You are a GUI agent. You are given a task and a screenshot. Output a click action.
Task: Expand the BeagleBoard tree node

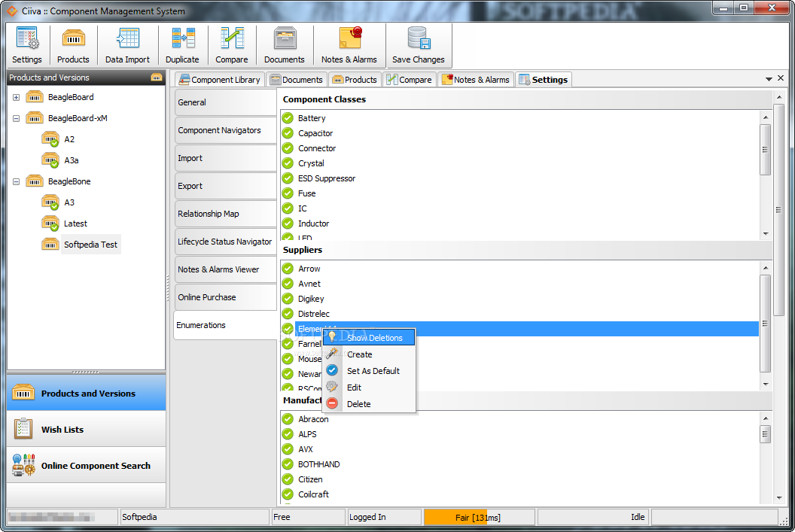(x=17, y=97)
